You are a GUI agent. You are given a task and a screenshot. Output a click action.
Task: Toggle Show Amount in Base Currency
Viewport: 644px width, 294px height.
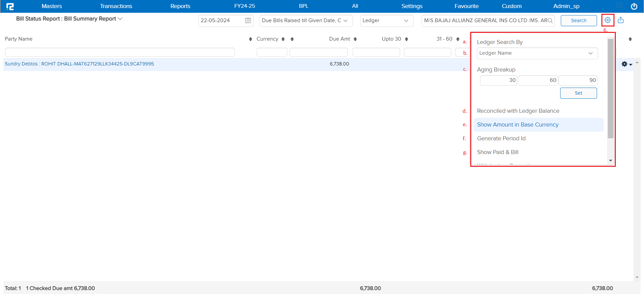click(518, 125)
